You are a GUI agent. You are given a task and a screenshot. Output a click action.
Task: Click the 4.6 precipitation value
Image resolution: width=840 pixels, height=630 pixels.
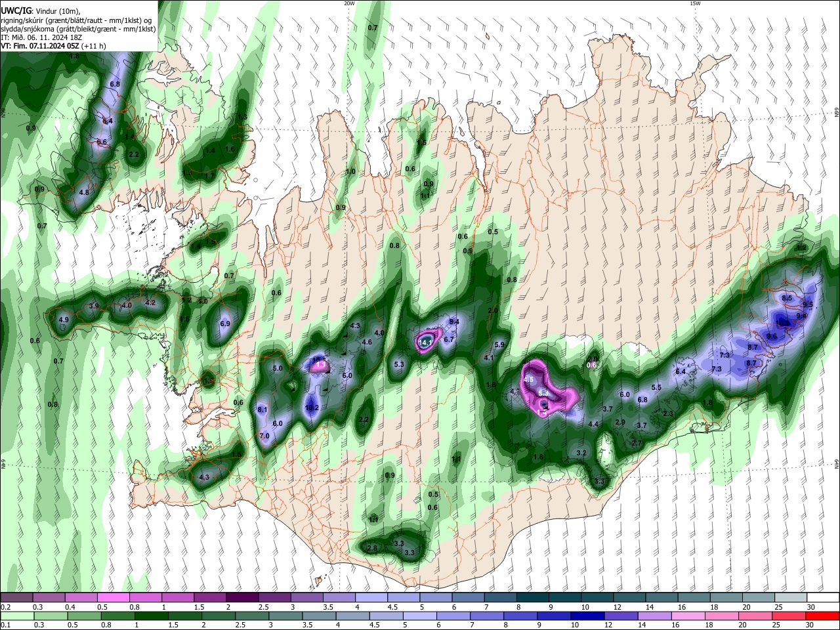click(x=367, y=342)
